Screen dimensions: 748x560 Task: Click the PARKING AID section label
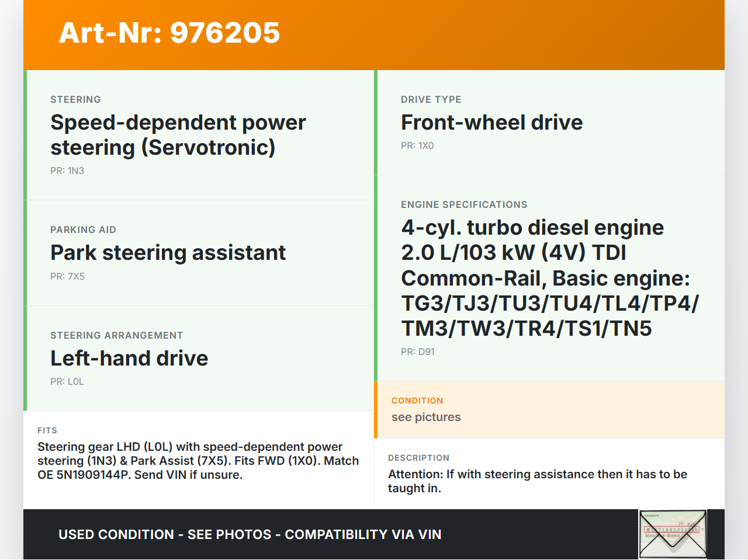(x=83, y=230)
